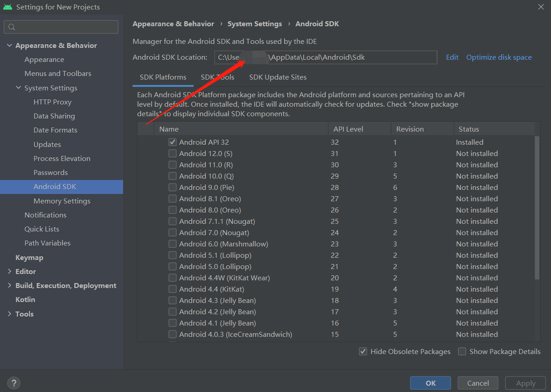Check the Android 12.0 (S) checkbox

[172, 153]
